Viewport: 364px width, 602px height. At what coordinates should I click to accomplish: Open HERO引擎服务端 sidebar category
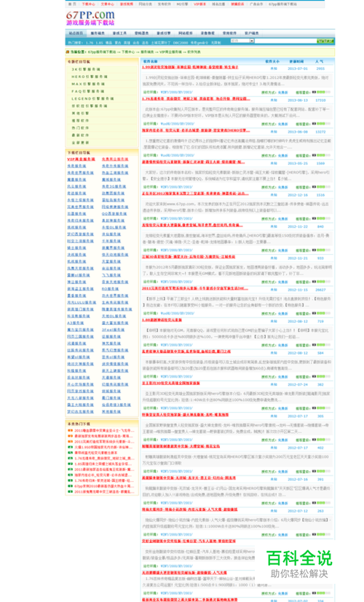click(90, 76)
